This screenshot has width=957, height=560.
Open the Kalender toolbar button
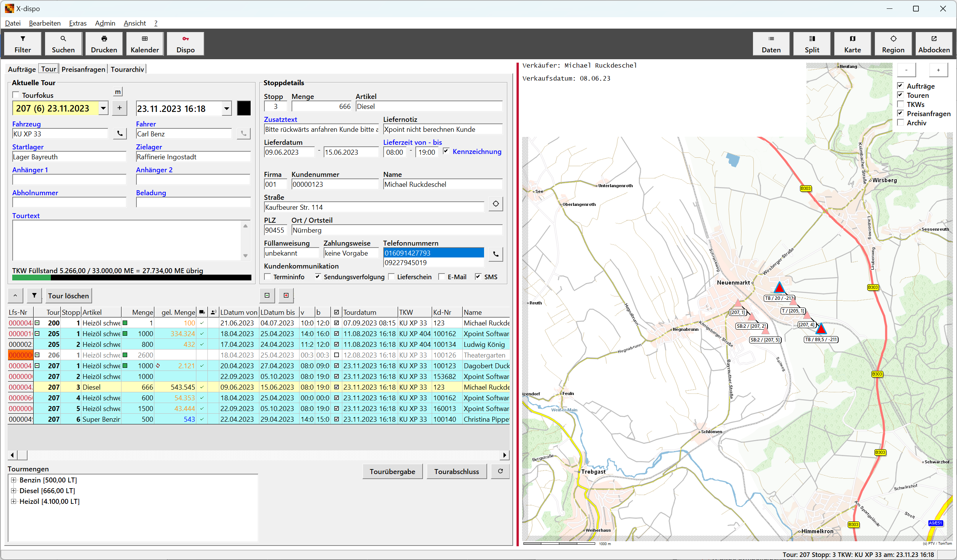pos(145,44)
